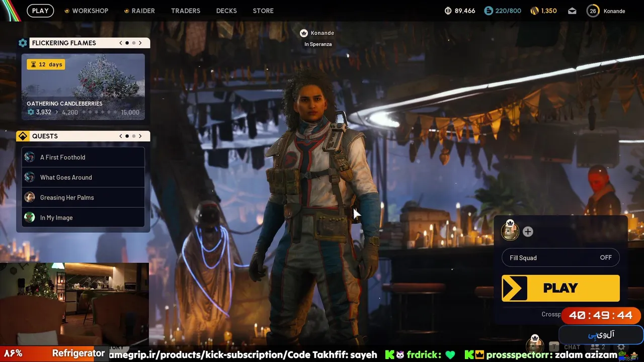Open the DECKS tab

[226, 11]
